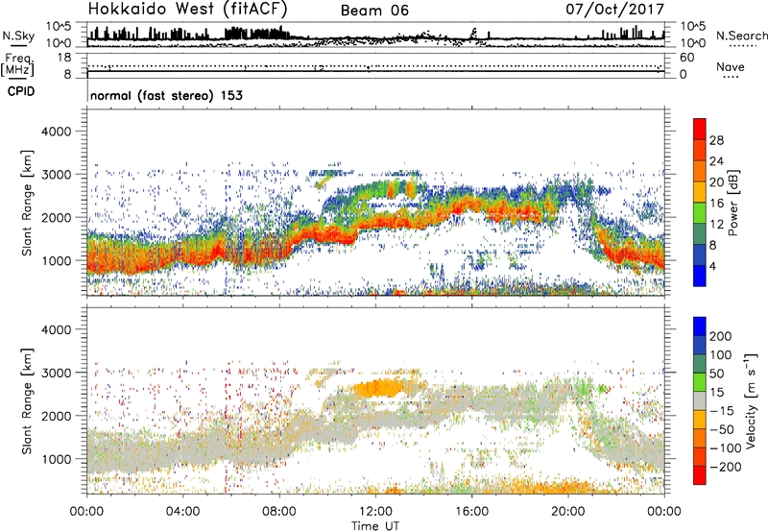The image size is (768, 532).
Task: Click the '08:00' time axis label
Action: click(279, 512)
